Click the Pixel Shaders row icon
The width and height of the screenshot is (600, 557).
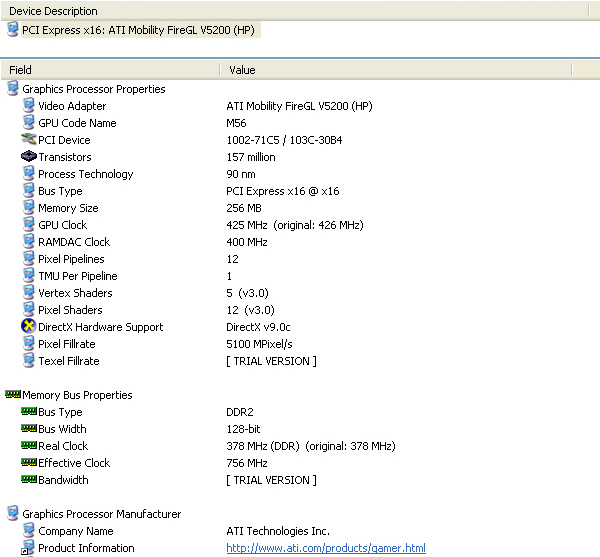point(29,309)
